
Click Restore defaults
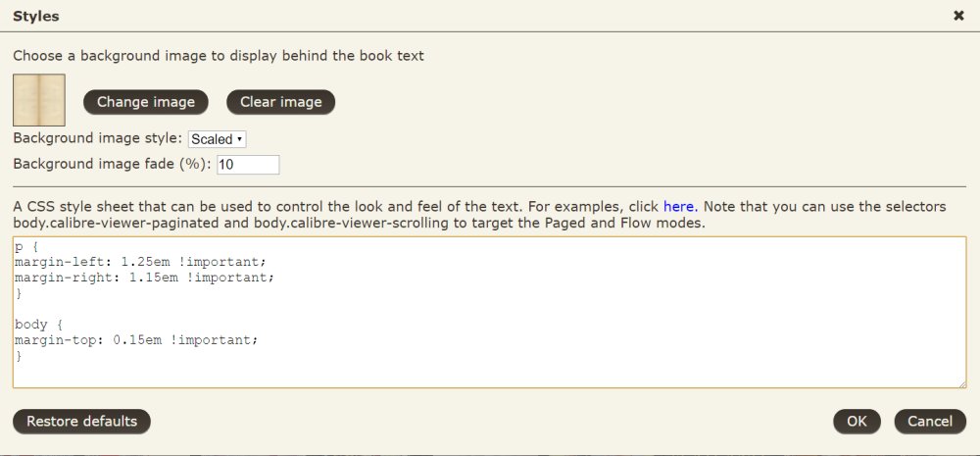[x=81, y=422]
